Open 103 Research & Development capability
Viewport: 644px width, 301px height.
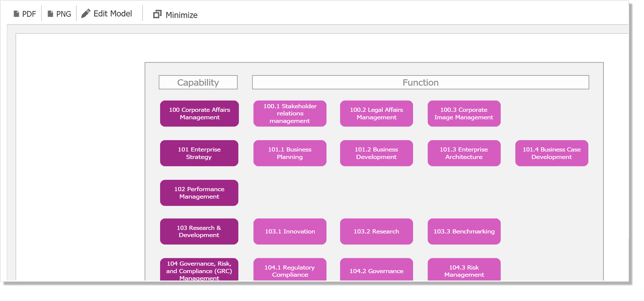pos(199,231)
